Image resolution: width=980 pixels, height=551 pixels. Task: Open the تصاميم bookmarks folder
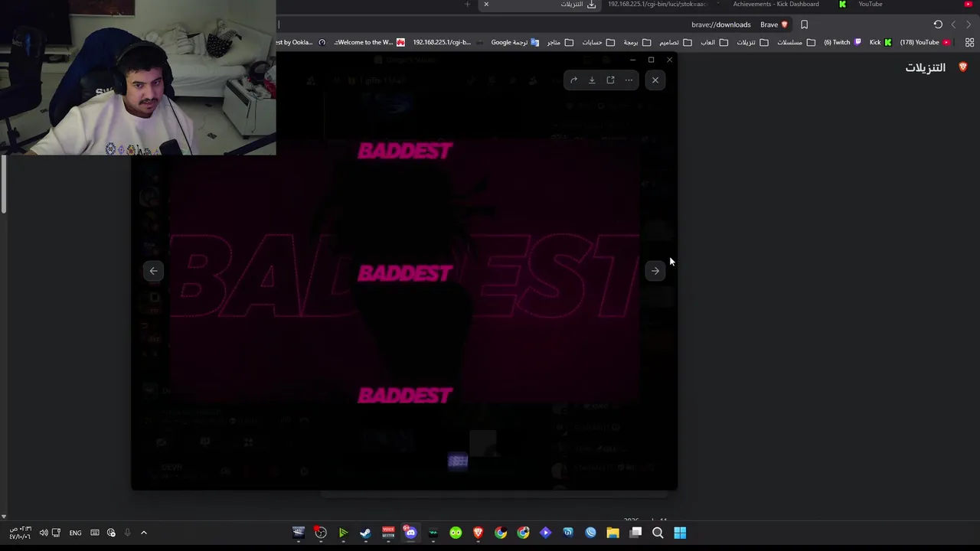point(675,42)
